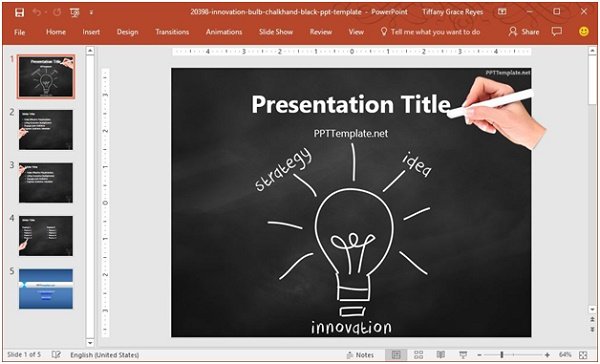Click zoom in plus button
This screenshot has width=600, height=364.
(547, 355)
